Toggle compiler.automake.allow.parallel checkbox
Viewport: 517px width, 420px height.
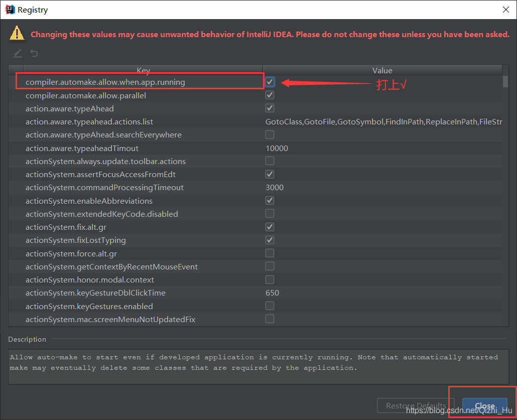tap(270, 95)
